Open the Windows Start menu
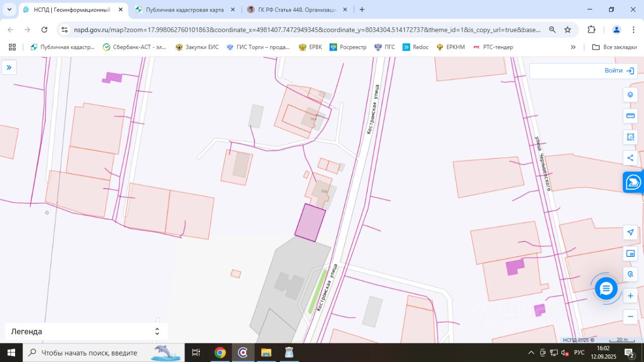This screenshot has height=362, width=644. tap(11, 352)
